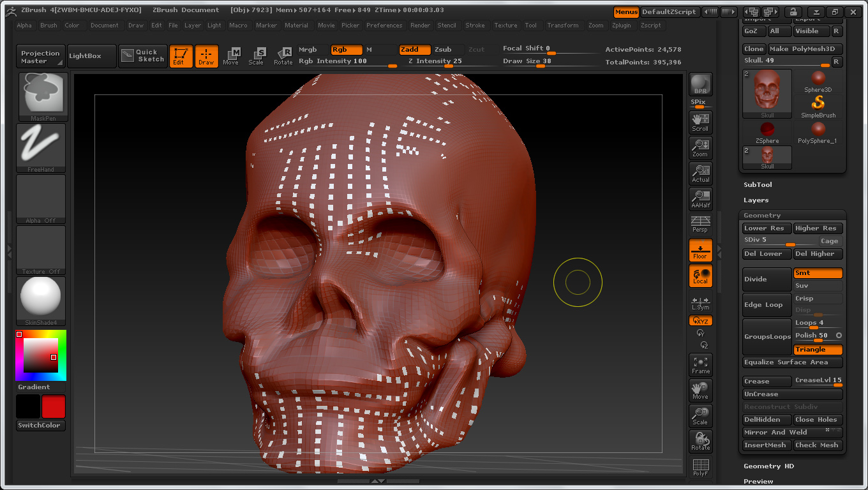Expand the SubTool sub-palette
This screenshot has height=490, width=868.
(x=758, y=185)
